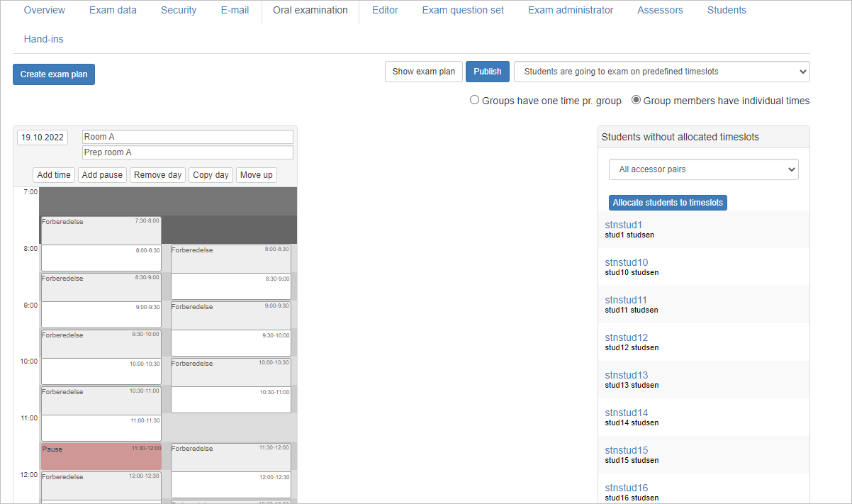This screenshot has height=504, width=852.
Task: Open the predefined timeslots dropdown
Action: tap(662, 72)
